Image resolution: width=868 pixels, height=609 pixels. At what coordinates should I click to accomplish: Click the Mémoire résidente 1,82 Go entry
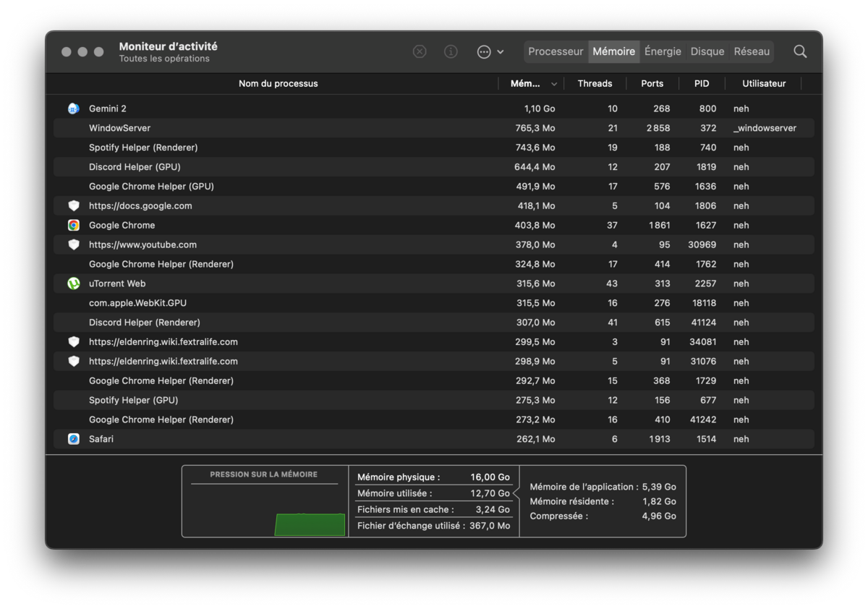(x=603, y=501)
